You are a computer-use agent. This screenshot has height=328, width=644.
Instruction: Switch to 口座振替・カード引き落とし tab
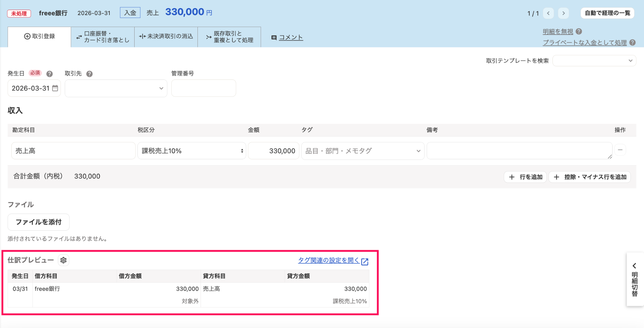point(103,37)
